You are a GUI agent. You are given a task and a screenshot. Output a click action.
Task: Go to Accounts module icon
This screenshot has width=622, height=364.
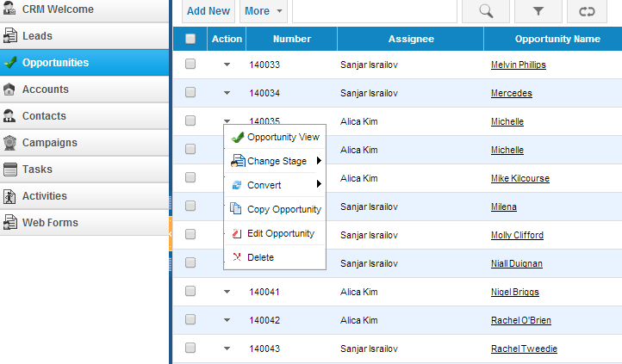click(9, 89)
